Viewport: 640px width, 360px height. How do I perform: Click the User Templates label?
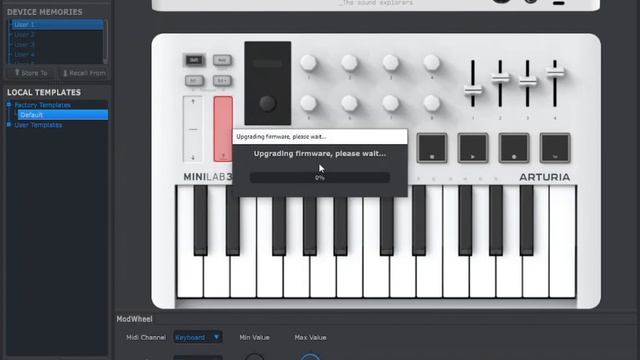(38, 125)
